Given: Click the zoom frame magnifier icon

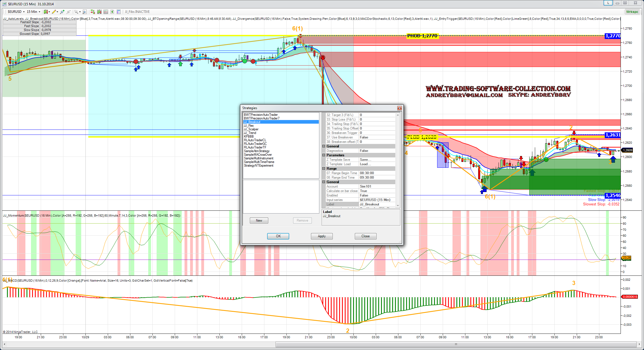Looking at the screenshot, I should pyautogui.click(x=85, y=12).
